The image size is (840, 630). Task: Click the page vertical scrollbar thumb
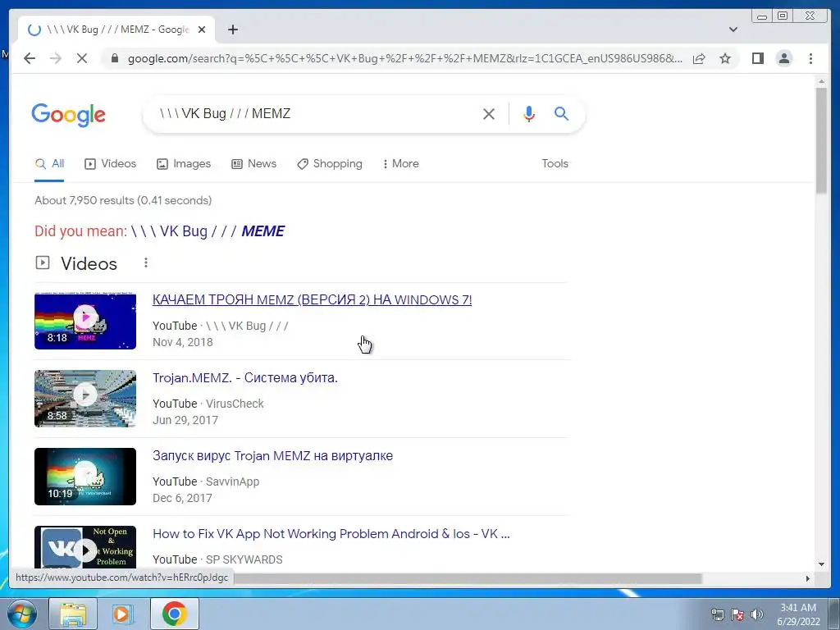click(821, 140)
